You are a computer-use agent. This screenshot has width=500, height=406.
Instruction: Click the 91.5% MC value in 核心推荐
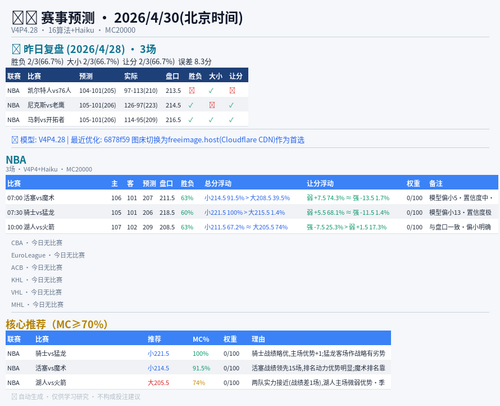201,368
